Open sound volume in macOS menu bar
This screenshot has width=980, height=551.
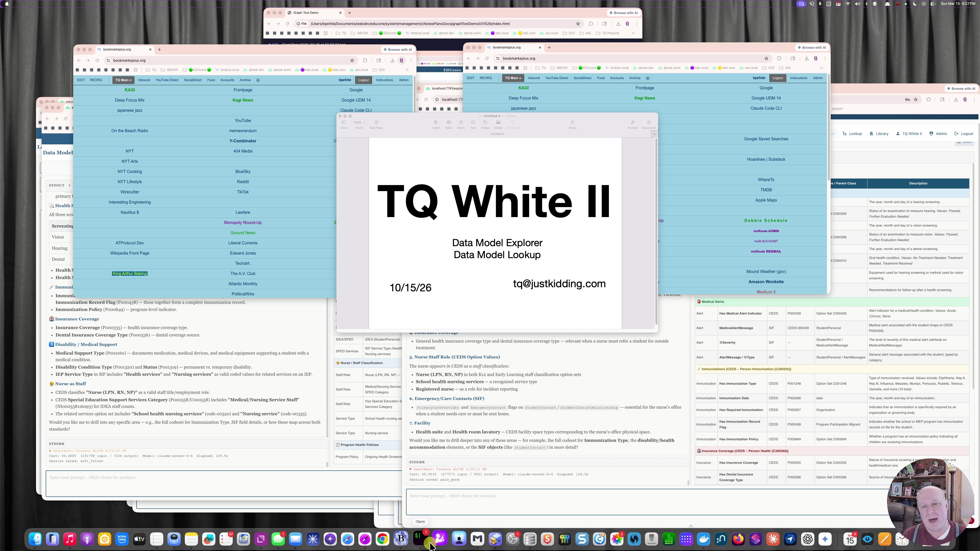click(857, 4)
